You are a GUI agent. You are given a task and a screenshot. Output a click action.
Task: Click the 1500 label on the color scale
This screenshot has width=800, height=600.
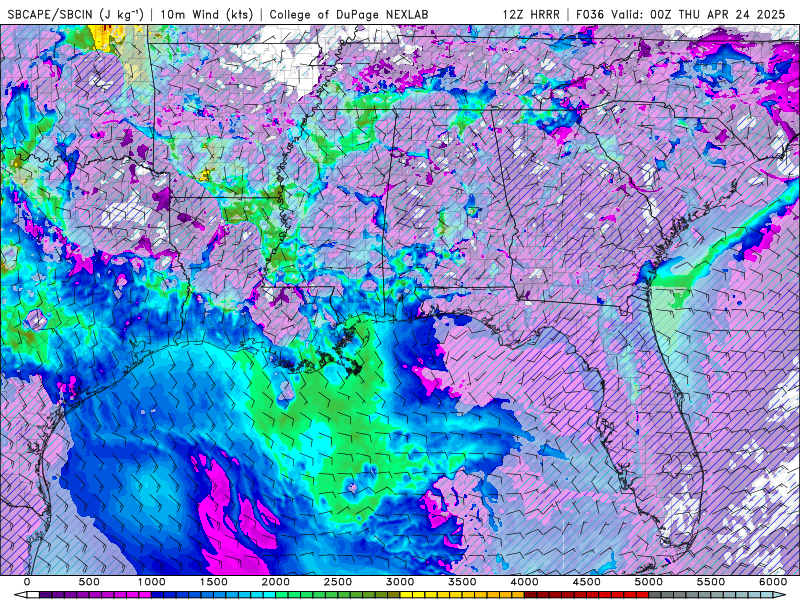pyautogui.click(x=213, y=582)
